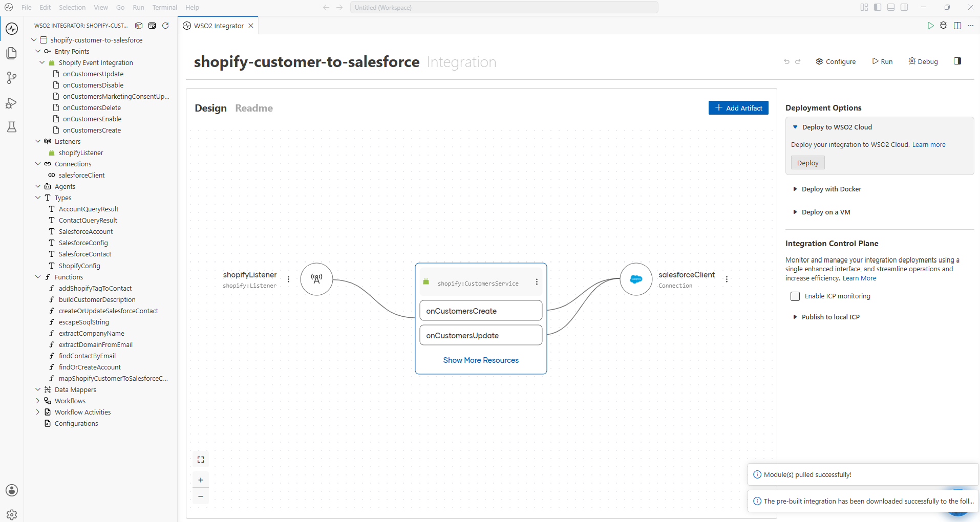The width and height of the screenshot is (980, 522).
Task: Click Show More Resources link
Action: 481,360
